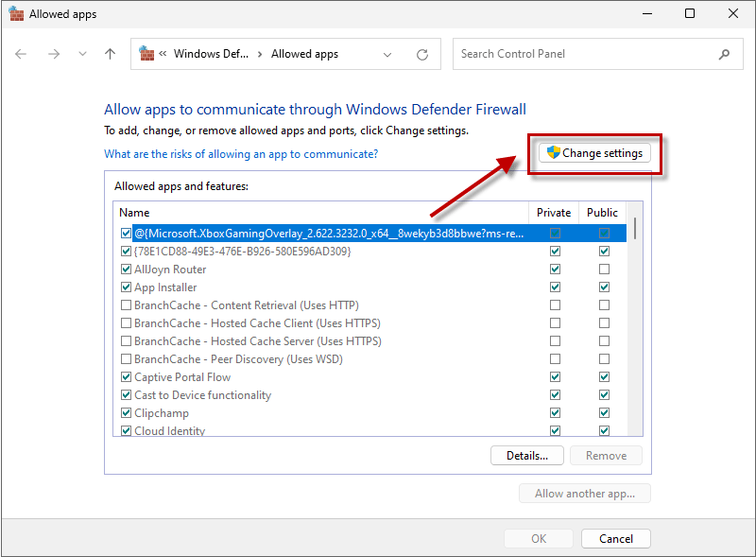The height and width of the screenshot is (557, 756).
Task: Click Allow another app button
Action: 585,494
